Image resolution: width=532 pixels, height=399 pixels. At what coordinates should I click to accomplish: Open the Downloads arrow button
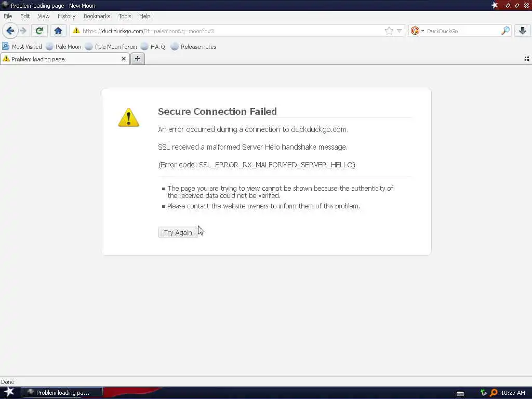click(x=522, y=31)
